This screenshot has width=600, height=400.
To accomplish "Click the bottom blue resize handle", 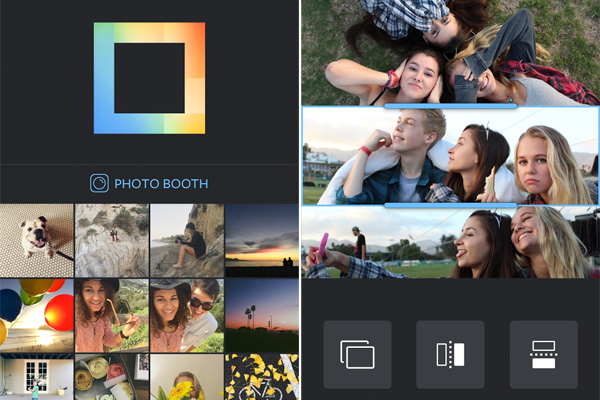I will 450,205.
